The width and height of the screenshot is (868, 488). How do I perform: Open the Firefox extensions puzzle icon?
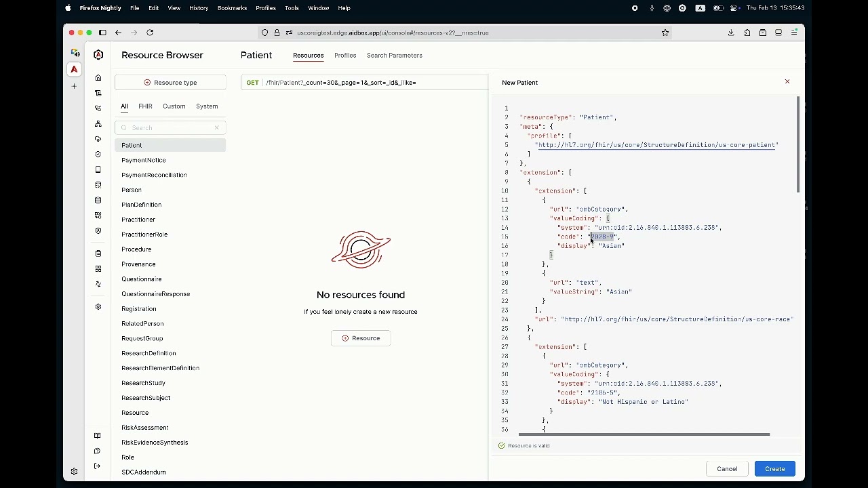747,33
